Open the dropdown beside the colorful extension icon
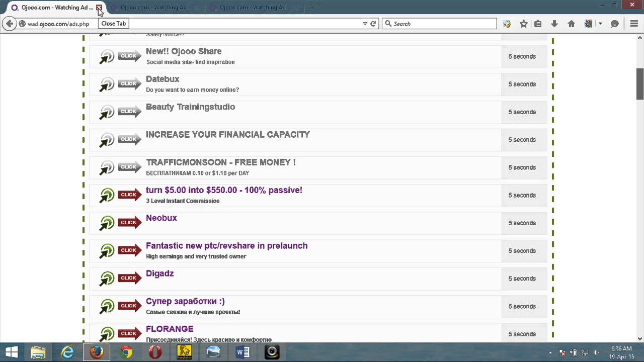The width and height of the screenshot is (644, 362). tap(600, 24)
